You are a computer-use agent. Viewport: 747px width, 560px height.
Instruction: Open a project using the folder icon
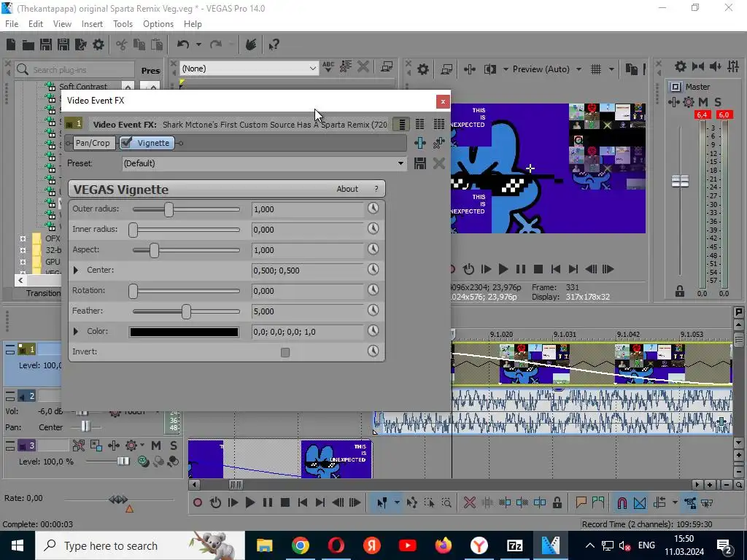click(28, 44)
